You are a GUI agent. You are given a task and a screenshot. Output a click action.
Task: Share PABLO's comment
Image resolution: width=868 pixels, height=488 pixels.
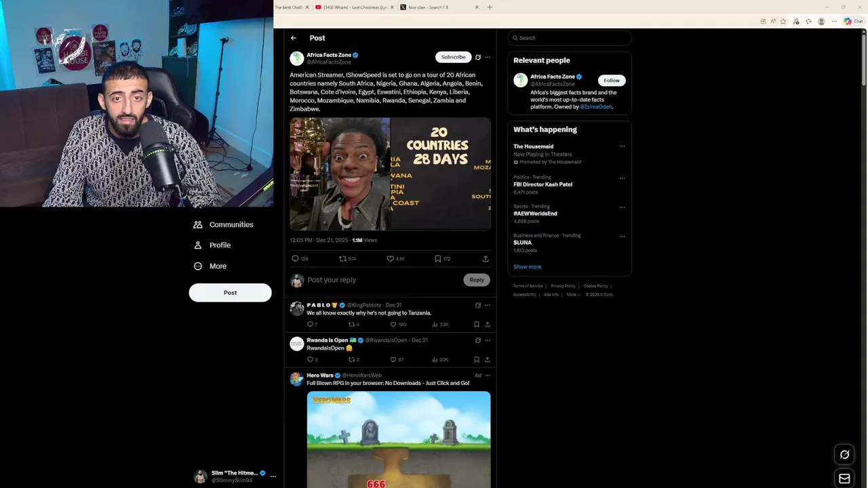[487, 325]
